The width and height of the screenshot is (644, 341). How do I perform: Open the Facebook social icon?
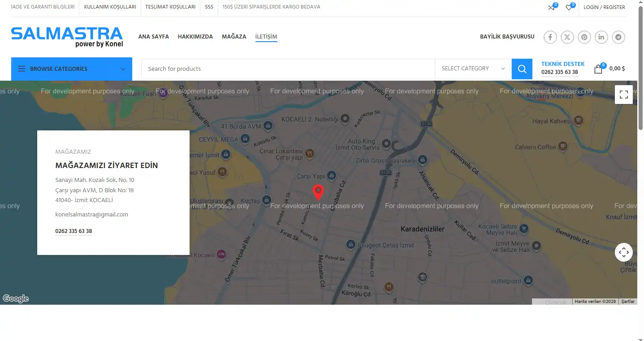[x=550, y=37]
